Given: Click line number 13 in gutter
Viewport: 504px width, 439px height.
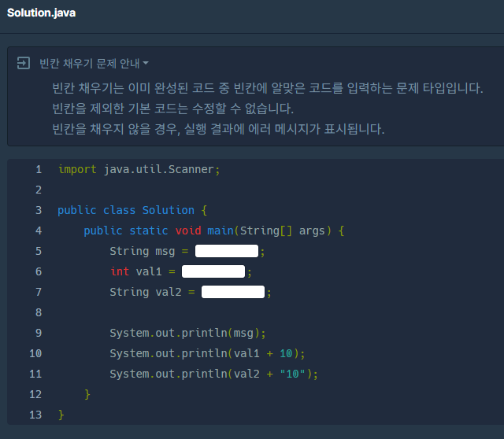Looking at the screenshot, I should (35, 415).
